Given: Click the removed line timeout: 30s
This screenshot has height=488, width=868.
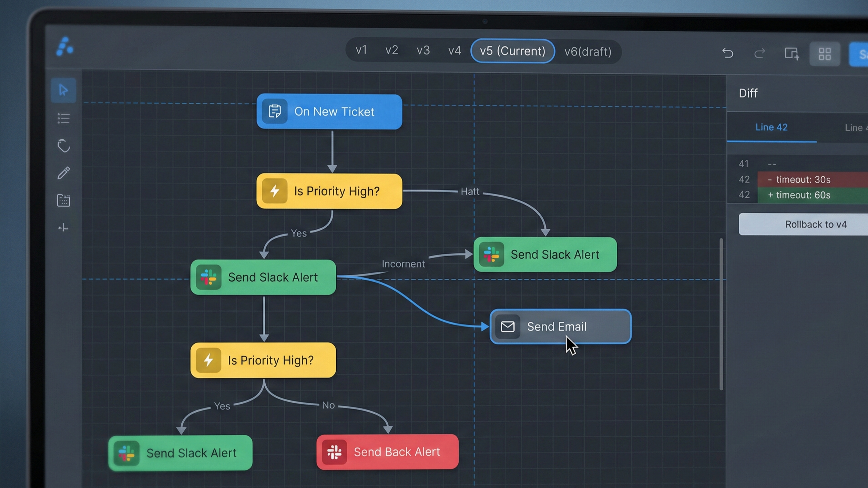Looking at the screenshot, I should pyautogui.click(x=813, y=179).
